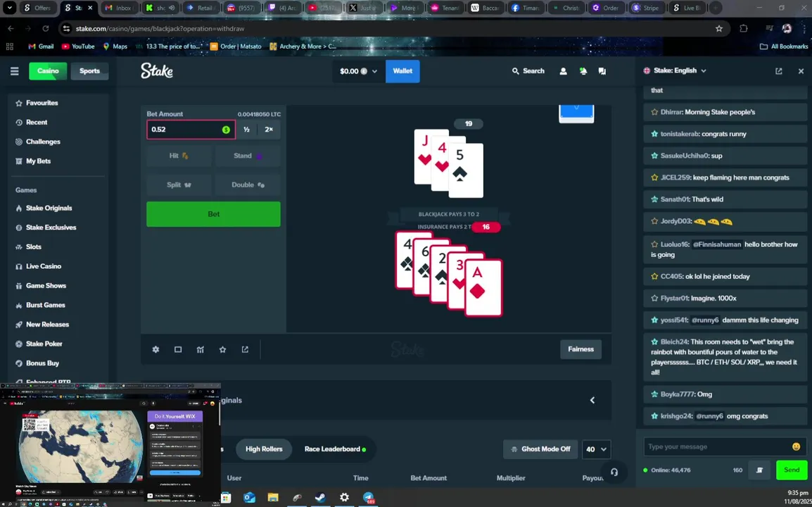Viewport: 812px width, 507px height.
Task: Click the Double button
Action: tap(248, 185)
